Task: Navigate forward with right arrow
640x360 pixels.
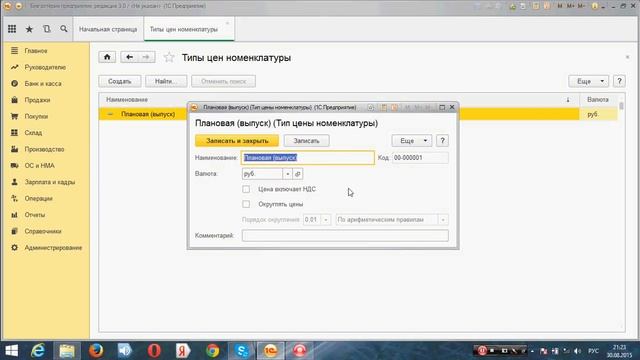Action: coord(146,57)
